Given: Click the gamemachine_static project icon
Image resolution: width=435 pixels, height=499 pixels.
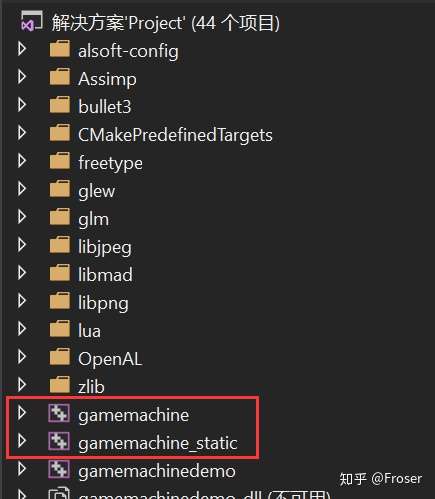Looking at the screenshot, I should coord(59,441).
